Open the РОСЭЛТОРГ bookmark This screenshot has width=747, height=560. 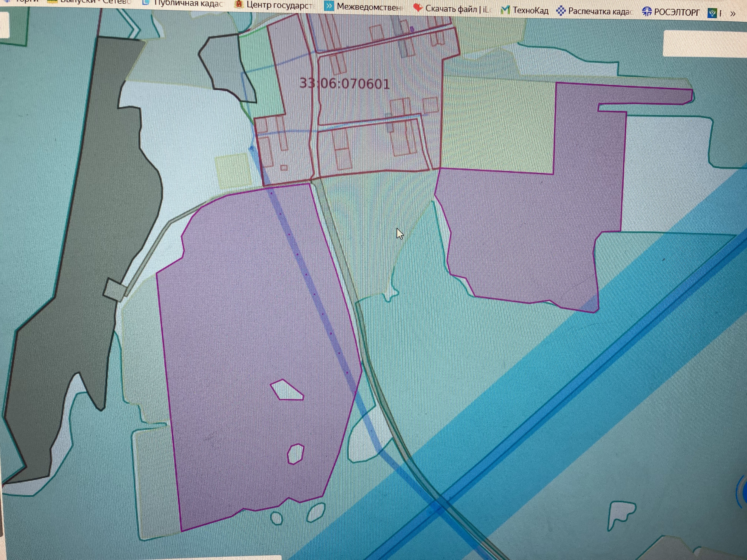pos(671,12)
